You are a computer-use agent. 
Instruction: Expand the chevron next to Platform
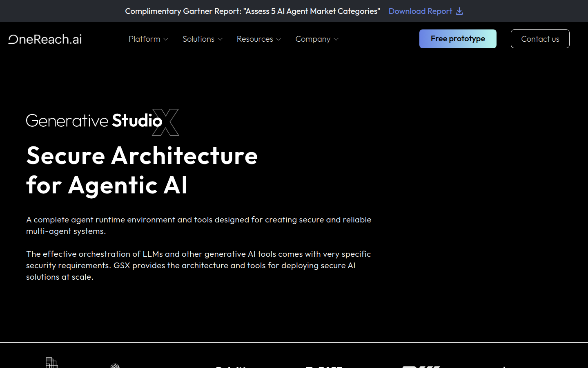tap(166, 39)
